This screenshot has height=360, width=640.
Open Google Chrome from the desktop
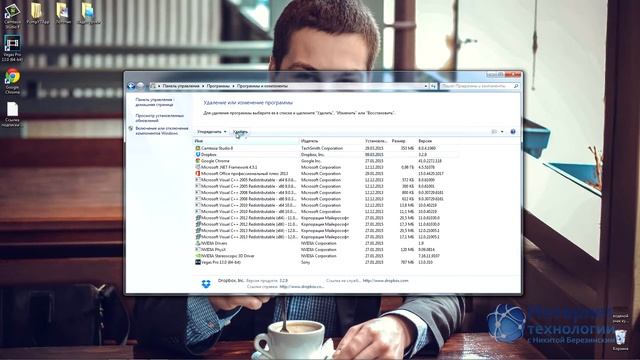point(12,81)
